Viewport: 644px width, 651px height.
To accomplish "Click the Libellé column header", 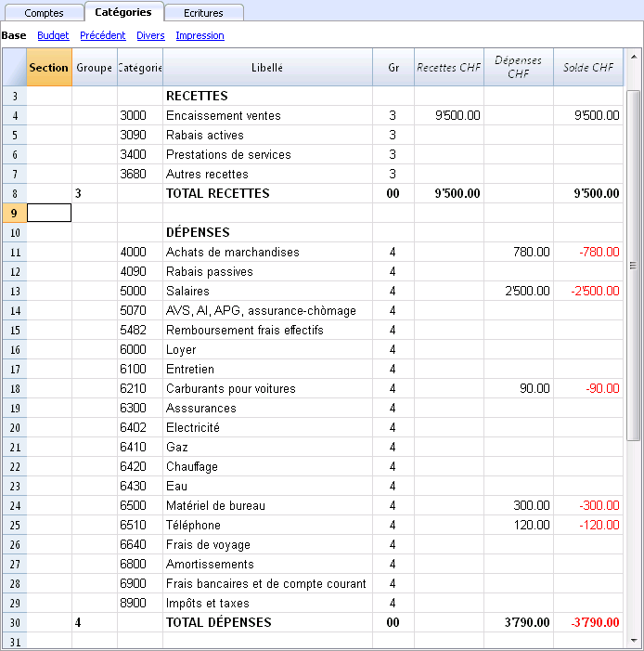I will [267, 67].
